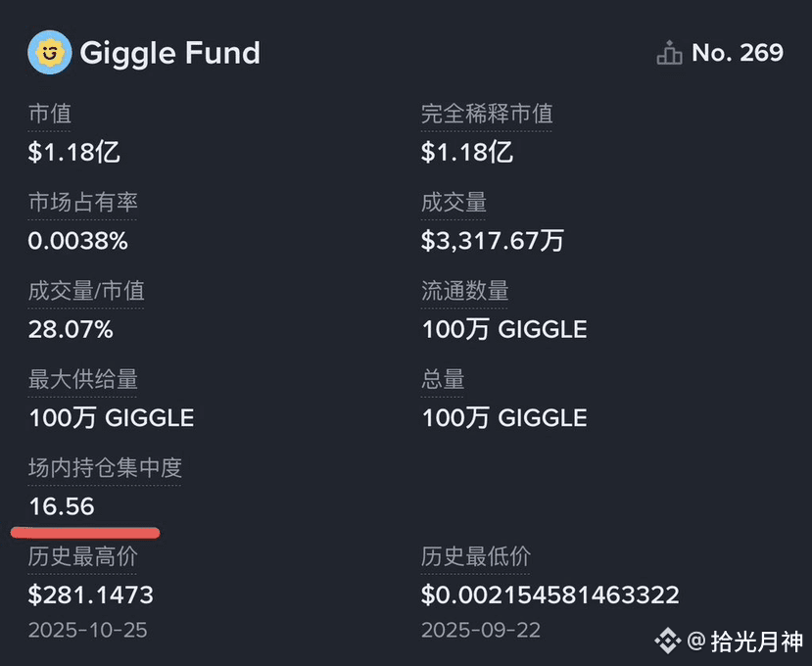812x666 pixels.
Task: Tap the 场内持仓集中度 label
Action: click(x=105, y=468)
